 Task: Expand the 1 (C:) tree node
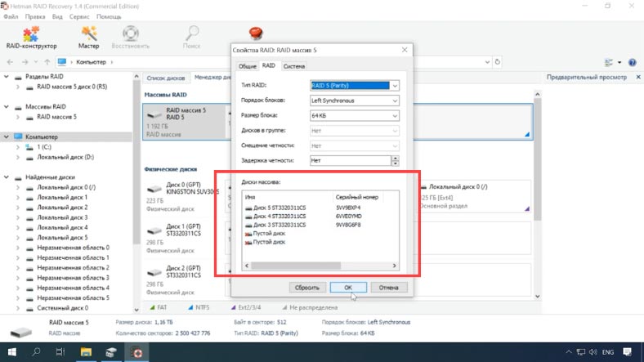tap(18, 147)
